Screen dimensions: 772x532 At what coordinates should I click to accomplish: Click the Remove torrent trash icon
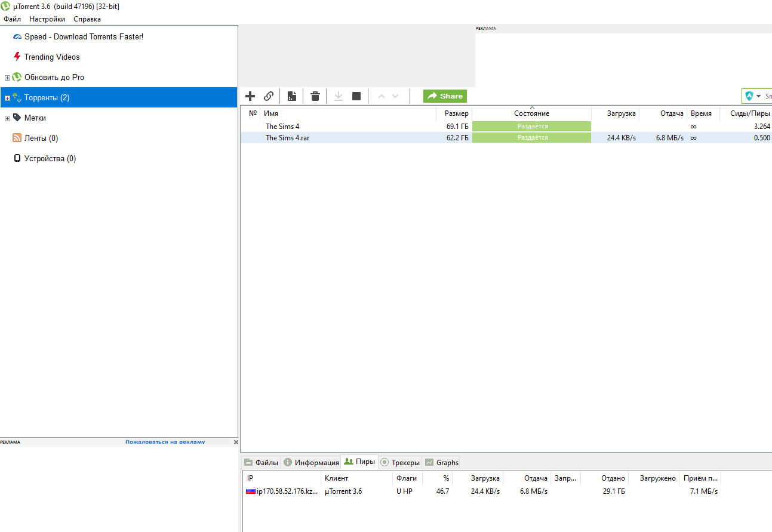coord(315,96)
